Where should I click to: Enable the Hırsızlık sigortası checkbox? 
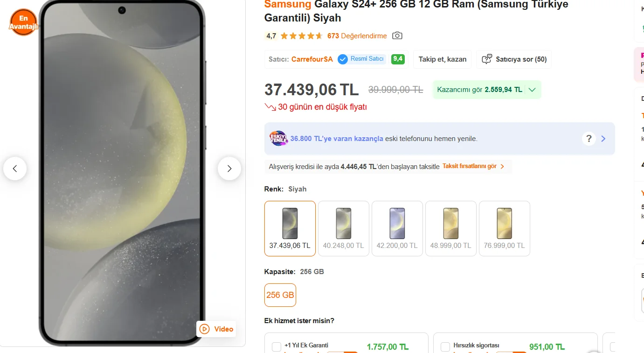(x=445, y=346)
